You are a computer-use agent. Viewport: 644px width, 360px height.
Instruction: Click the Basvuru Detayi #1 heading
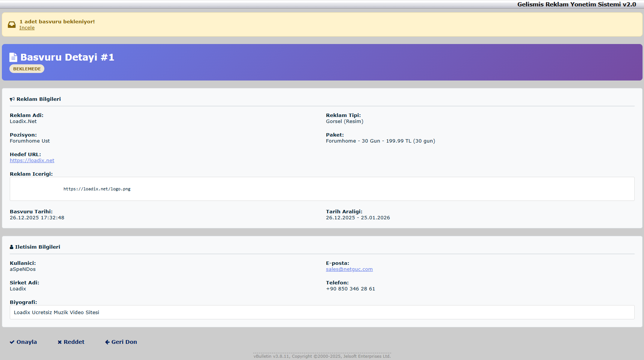[67, 57]
